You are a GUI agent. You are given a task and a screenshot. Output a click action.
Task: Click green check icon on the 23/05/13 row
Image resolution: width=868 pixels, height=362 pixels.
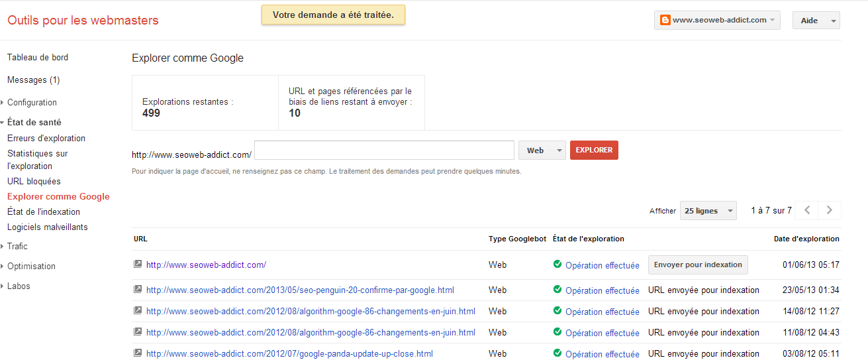557,289
